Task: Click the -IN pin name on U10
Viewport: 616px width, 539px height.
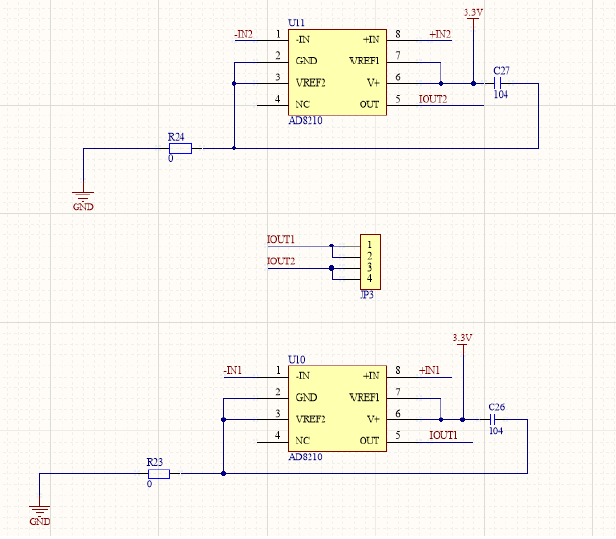Action: point(302,376)
